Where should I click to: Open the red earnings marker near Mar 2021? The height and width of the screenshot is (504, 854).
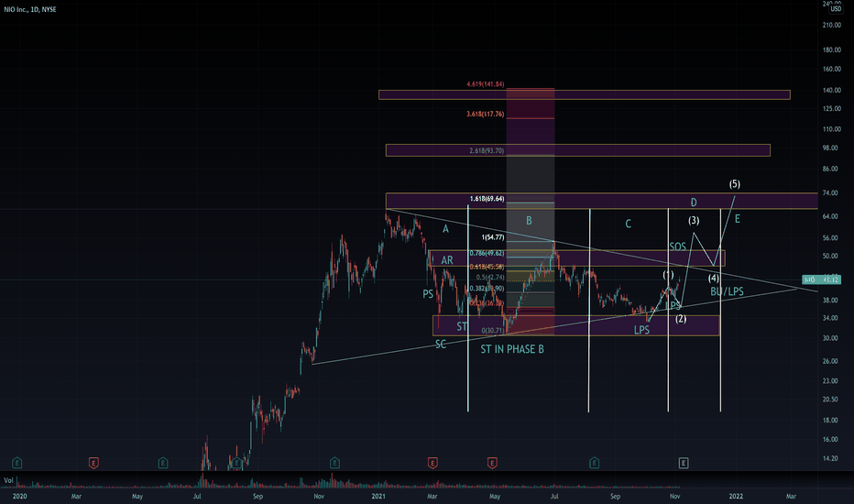(x=432, y=463)
